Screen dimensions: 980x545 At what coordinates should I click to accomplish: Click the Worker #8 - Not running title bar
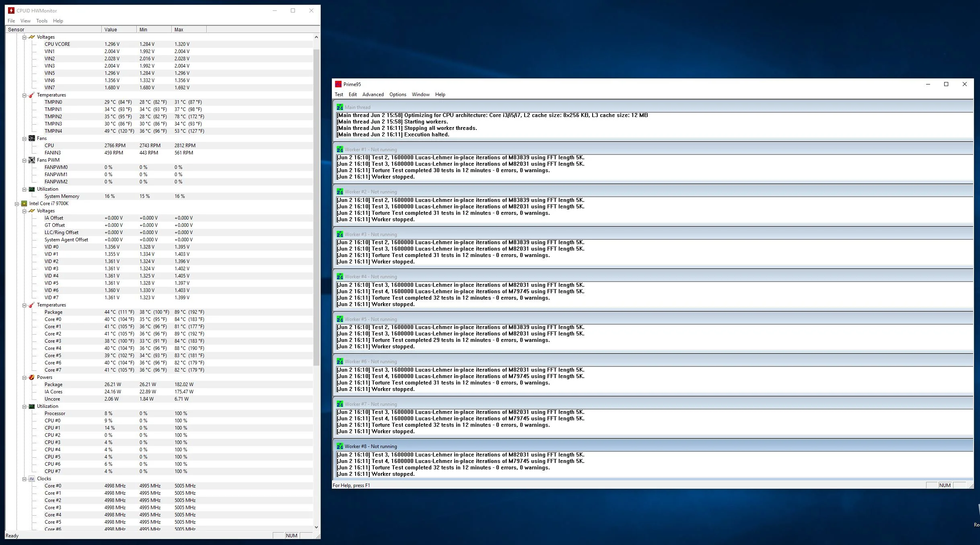653,446
